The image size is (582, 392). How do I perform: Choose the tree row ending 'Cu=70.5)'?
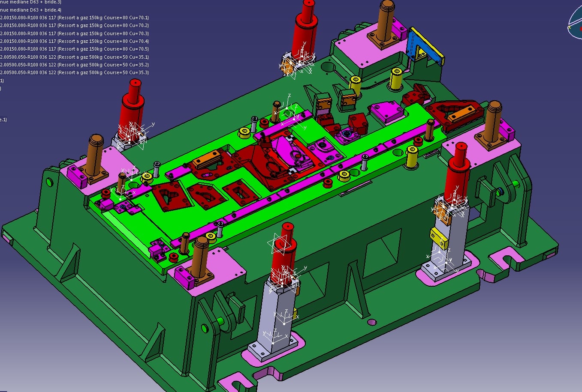pyautogui.click(x=75, y=49)
